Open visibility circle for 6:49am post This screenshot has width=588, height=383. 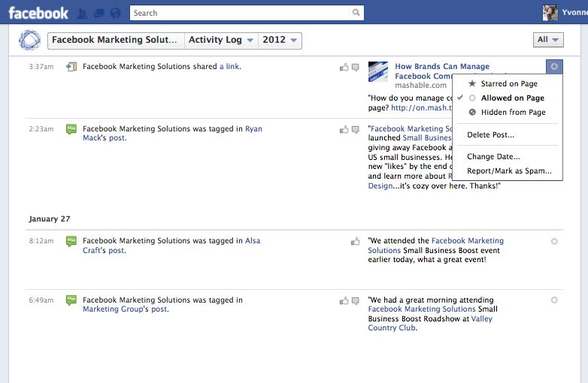[x=554, y=300]
